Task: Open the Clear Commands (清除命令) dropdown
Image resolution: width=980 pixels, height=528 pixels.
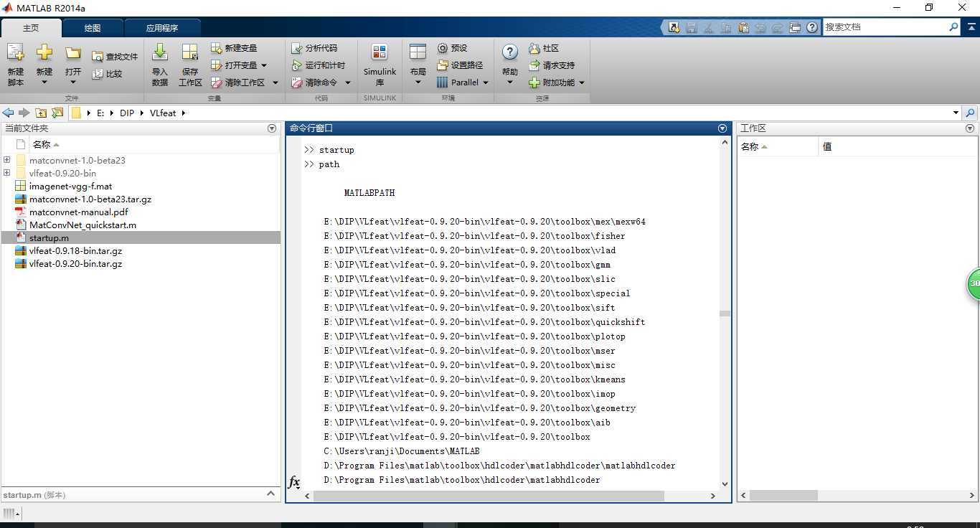Action: pyautogui.click(x=348, y=82)
